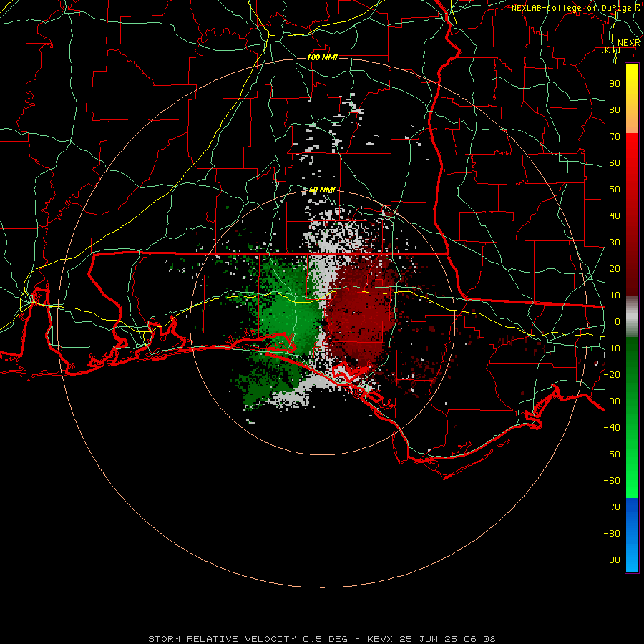This screenshot has width=644, height=644.
Task: Click the 60 value on velocity scale
Action: [615, 162]
